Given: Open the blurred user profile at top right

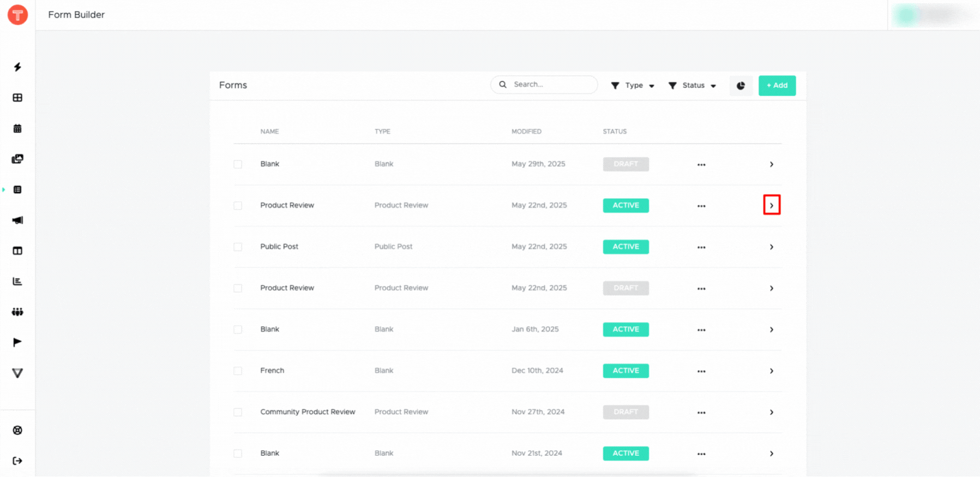Looking at the screenshot, I should [x=934, y=15].
